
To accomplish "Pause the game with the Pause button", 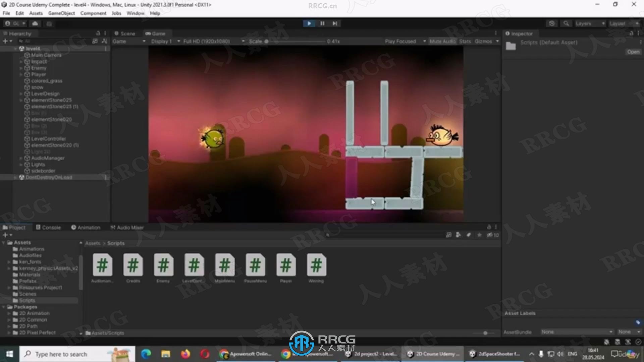I will (322, 23).
